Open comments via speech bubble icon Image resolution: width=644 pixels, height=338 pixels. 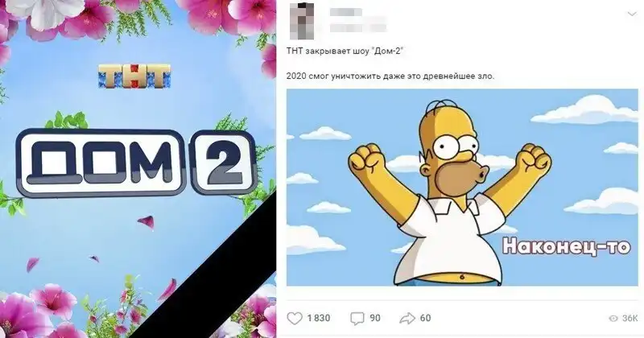point(357,319)
